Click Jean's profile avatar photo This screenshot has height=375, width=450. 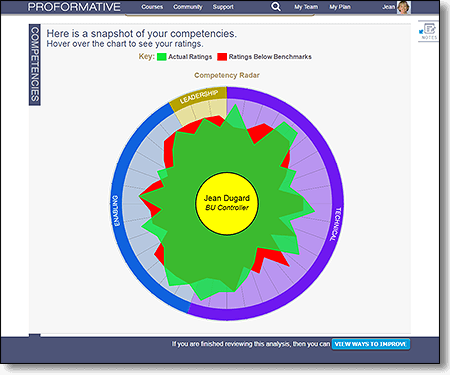point(404,7)
